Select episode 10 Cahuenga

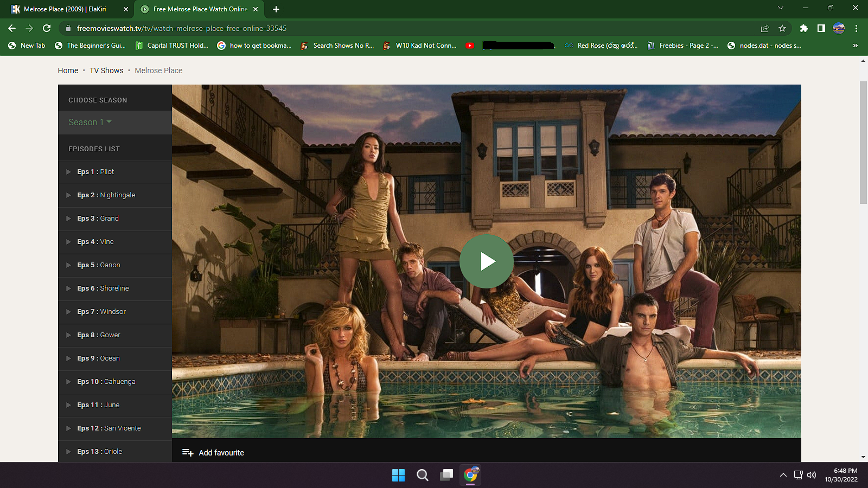(x=115, y=382)
